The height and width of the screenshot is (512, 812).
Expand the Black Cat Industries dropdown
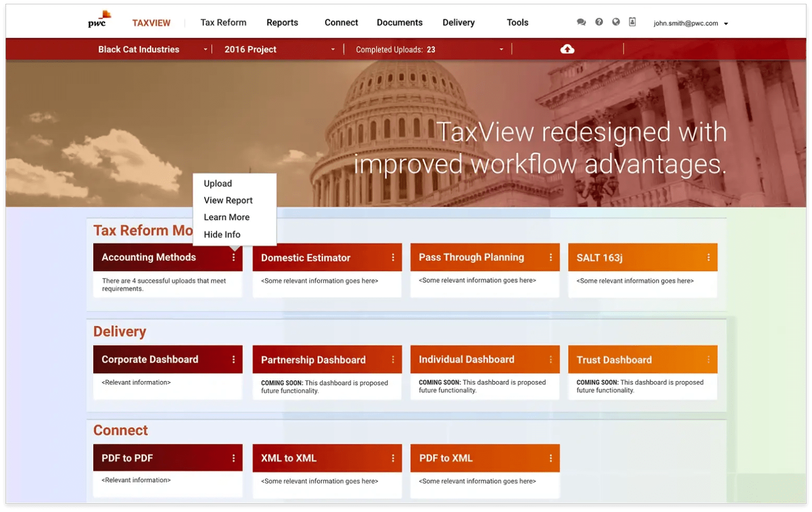point(205,50)
